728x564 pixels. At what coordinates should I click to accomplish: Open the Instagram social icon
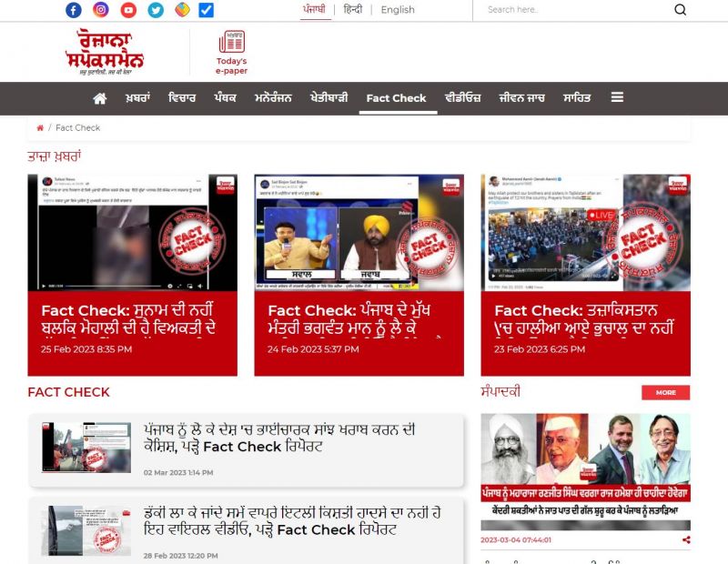(x=101, y=10)
